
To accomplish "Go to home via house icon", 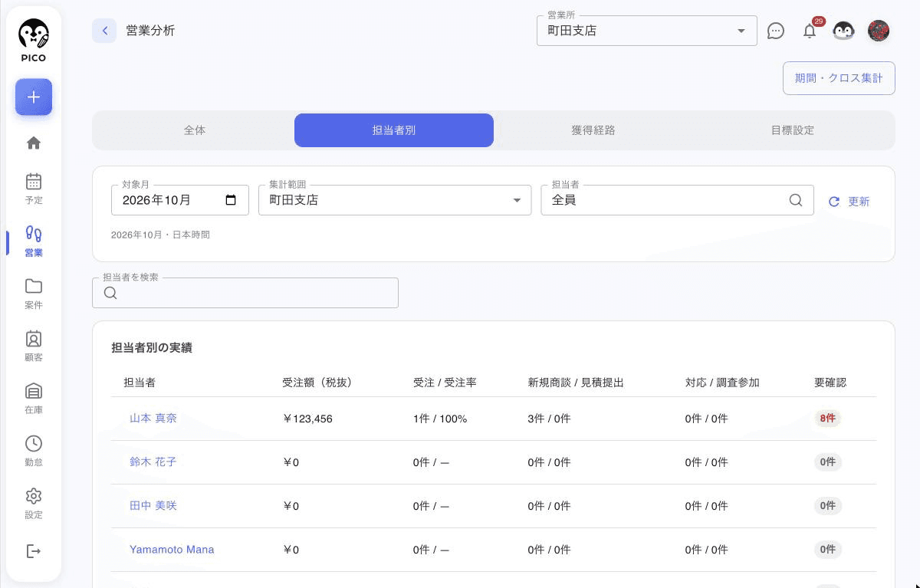I will 34,143.
